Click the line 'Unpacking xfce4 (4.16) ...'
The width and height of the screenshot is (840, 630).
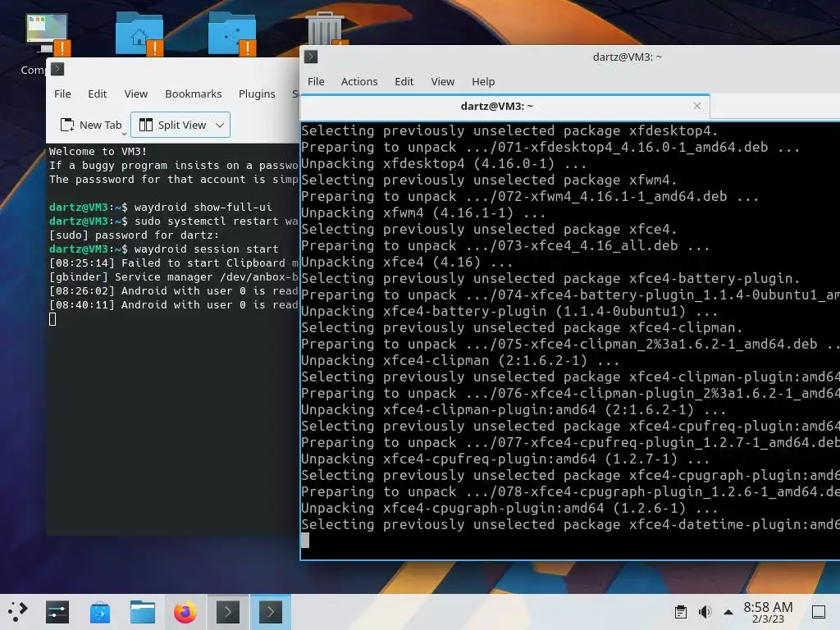pyautogui.click(x=407, y=262)
